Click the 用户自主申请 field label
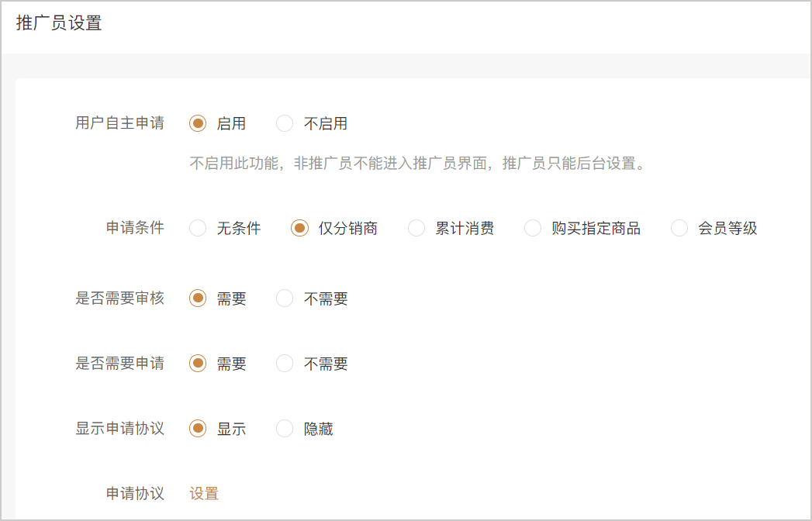The height and width of the screenshot is (521, 812). [x=119, y=123]
